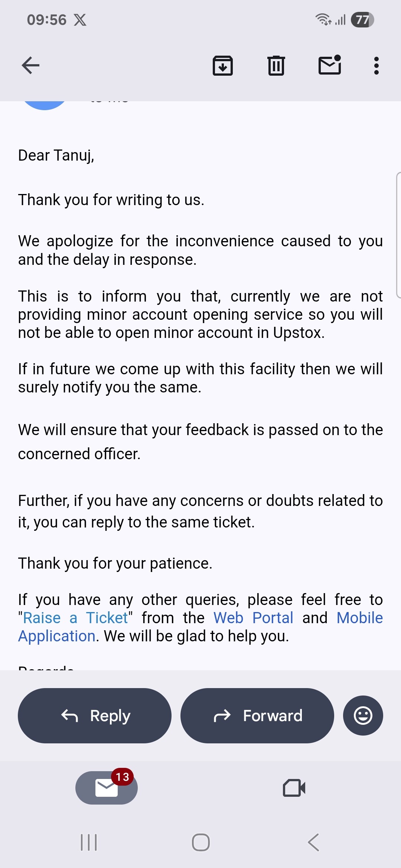
Task: Tap the sender's blue avatar
Action: point(45,105)
